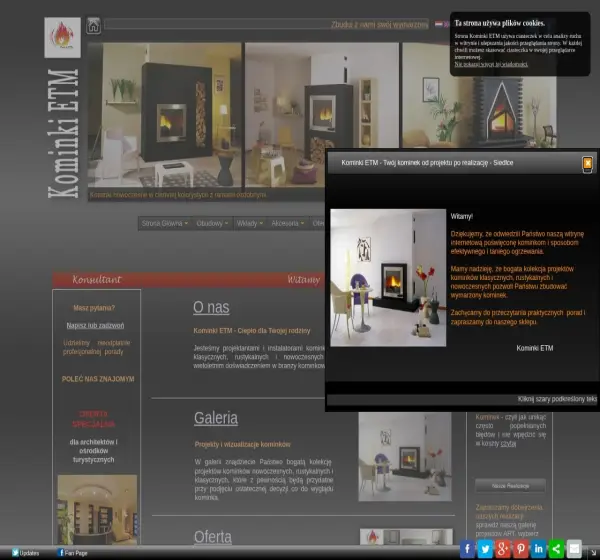Click the Ta strona używa plików cookies heading
Image resolution: width=600 pixels, height=560 pixels.
[x=499, y=23]
